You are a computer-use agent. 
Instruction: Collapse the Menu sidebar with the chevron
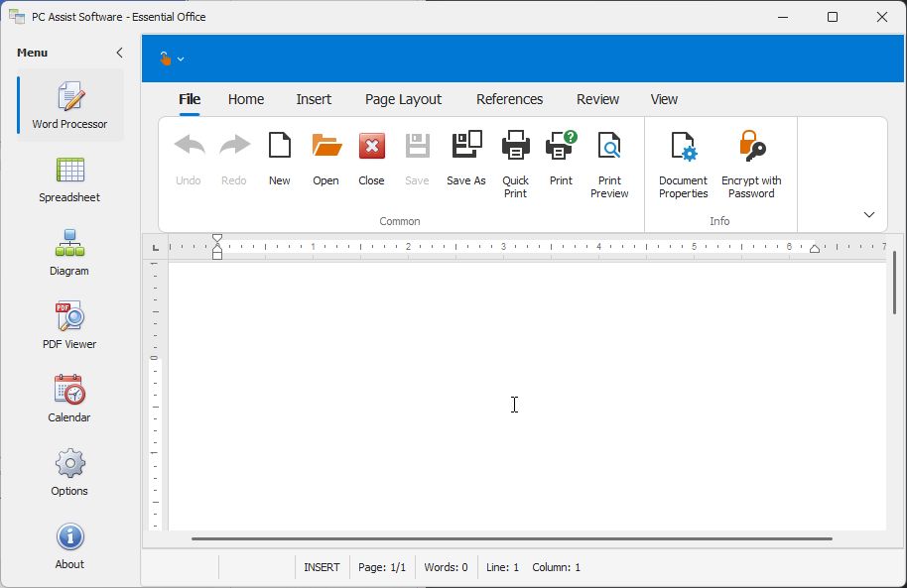pos(120,53)
